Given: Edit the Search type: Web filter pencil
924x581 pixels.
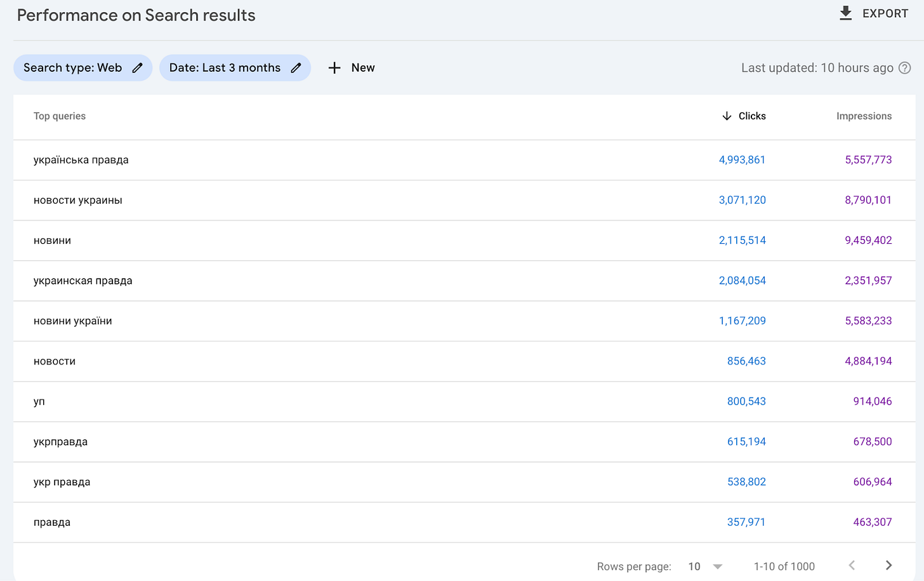Looking at the screenshot, I should [x=137, y=68].
